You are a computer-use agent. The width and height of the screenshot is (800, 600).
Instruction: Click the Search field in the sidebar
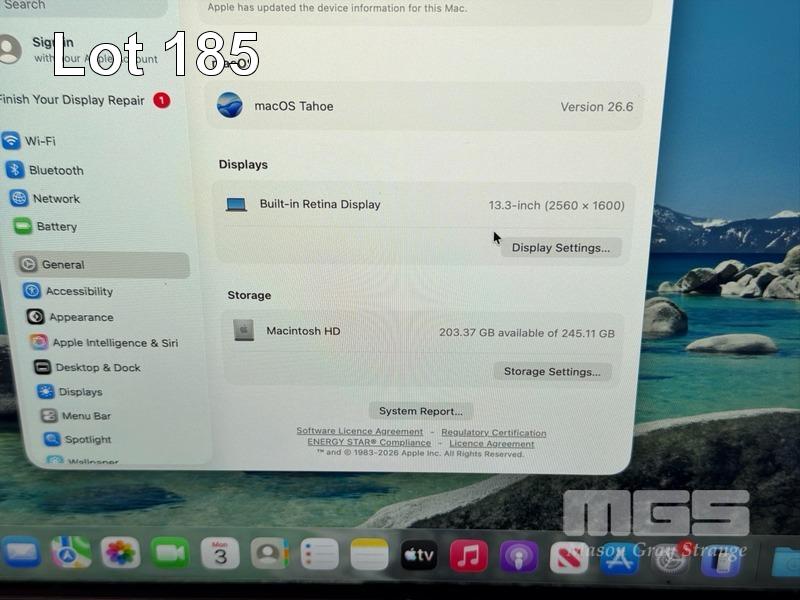82,5
